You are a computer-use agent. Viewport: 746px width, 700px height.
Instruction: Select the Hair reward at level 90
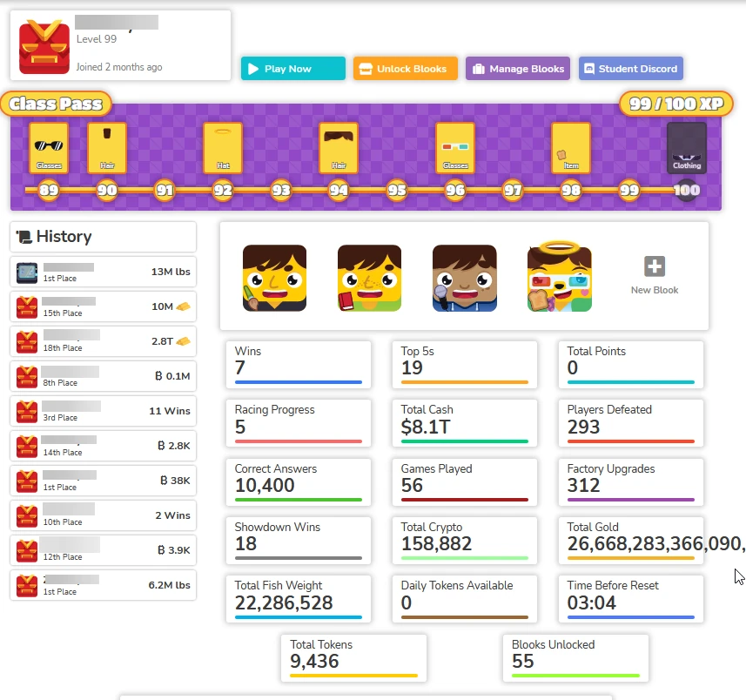tap(106, 146)
